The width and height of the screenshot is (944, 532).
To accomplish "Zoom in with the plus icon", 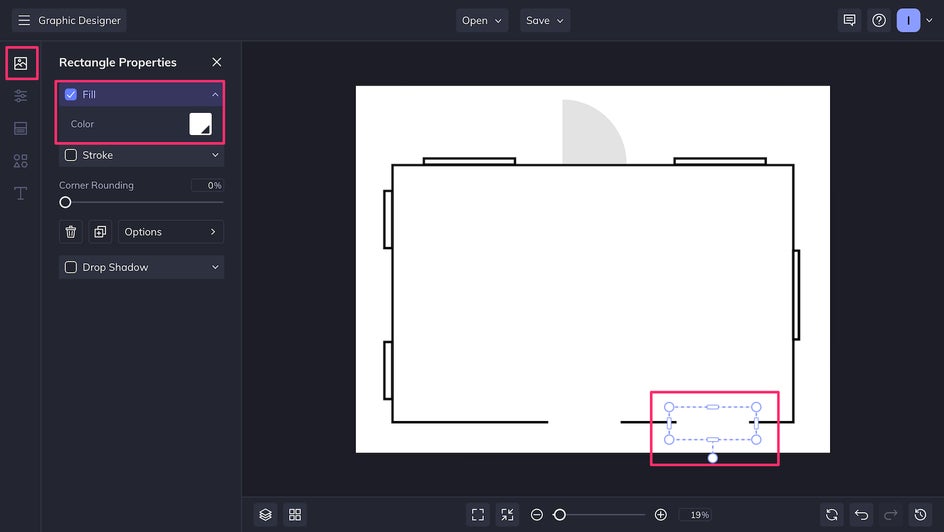I will [x=660, y=515].
